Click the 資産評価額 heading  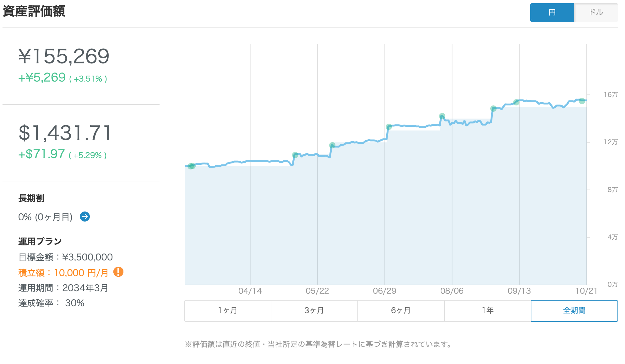34,11
